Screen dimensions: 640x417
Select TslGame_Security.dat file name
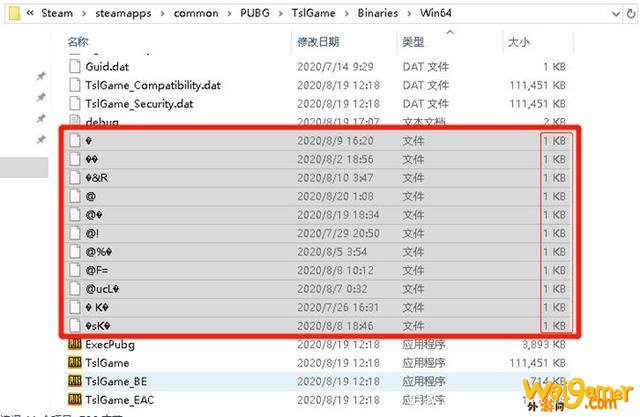click(139, 104)
